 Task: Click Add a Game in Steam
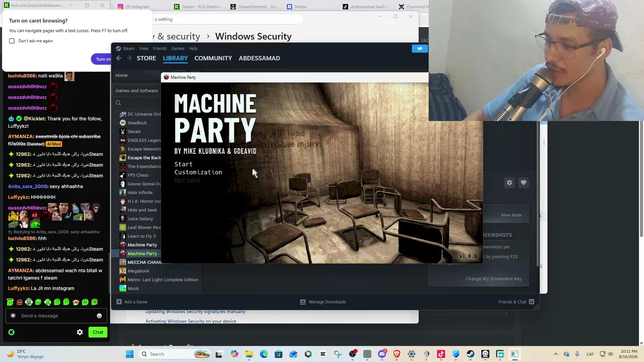pos(132,302)
